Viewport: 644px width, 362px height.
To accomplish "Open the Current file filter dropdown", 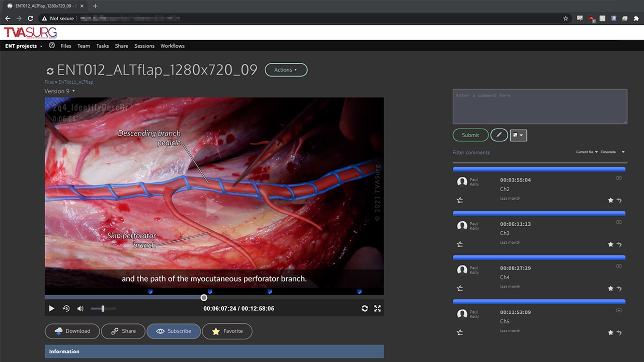I will [587, 152].
